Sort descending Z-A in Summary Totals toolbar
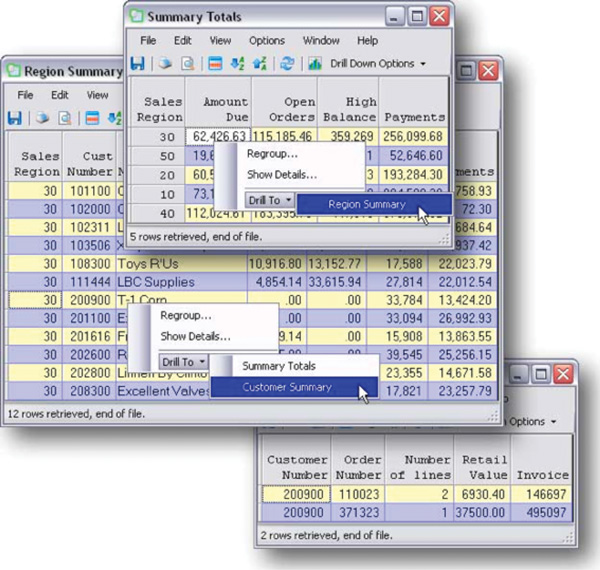 (x=260, y=64)
